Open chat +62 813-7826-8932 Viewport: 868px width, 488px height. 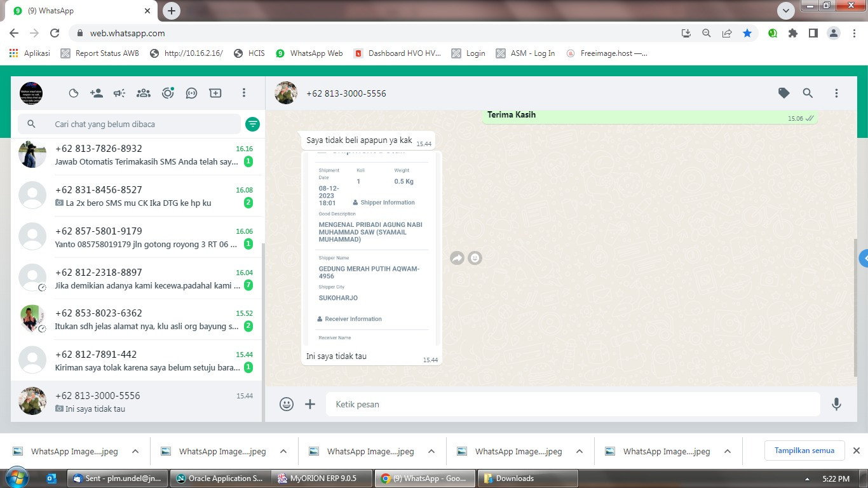click(137, 155)
